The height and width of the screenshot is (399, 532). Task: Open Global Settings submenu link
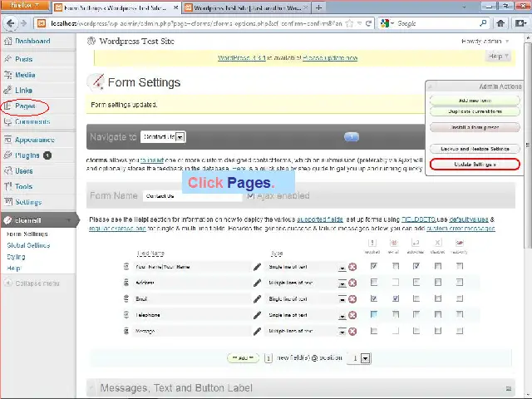[x=28, y=245]
